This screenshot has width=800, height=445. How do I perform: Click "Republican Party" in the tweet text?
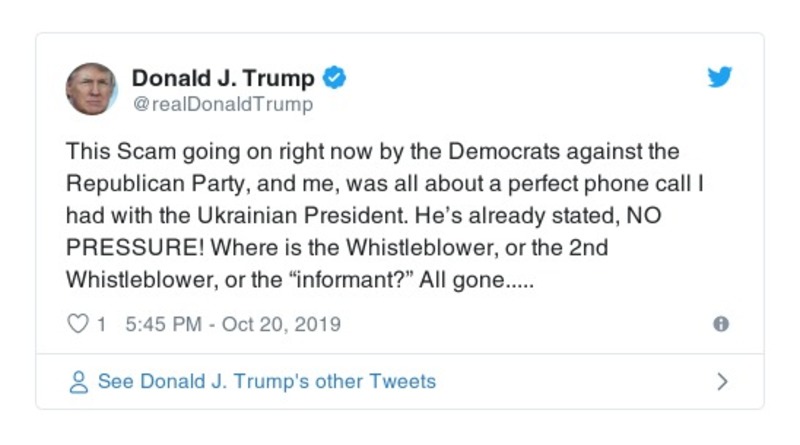click(x=149, y=185)
